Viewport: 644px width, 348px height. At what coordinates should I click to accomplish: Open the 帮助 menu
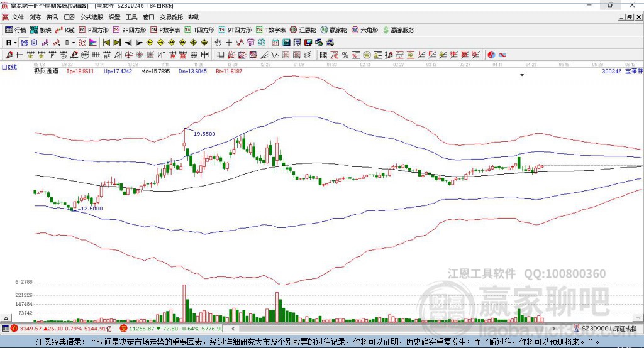tap(194, 17)
